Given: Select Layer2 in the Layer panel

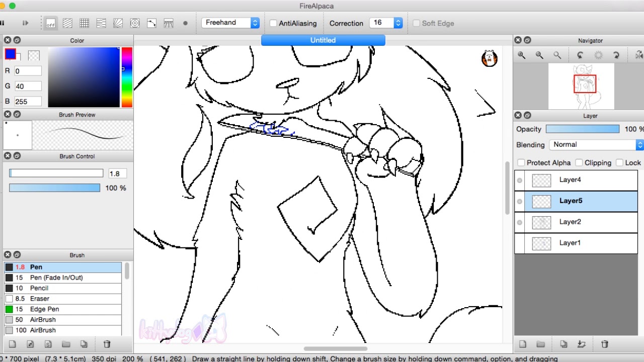Looking at the screenshot, I should 576,222.
